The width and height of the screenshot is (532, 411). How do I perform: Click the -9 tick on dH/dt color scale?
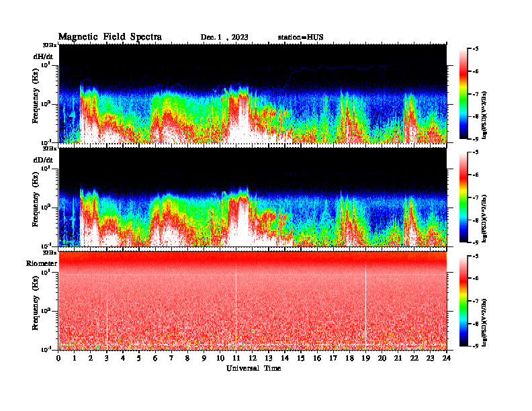pyautogui.click(x=476, y=139)
